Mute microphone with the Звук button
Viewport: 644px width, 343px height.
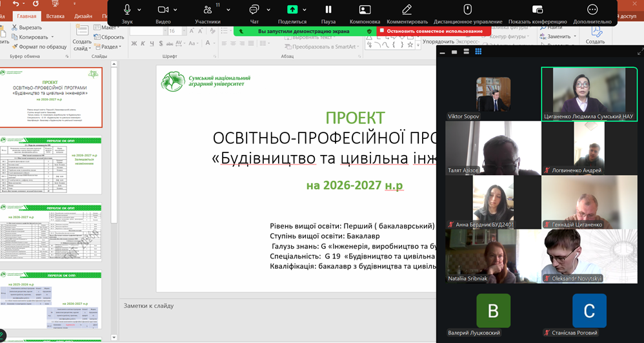[x=127, y=10]
